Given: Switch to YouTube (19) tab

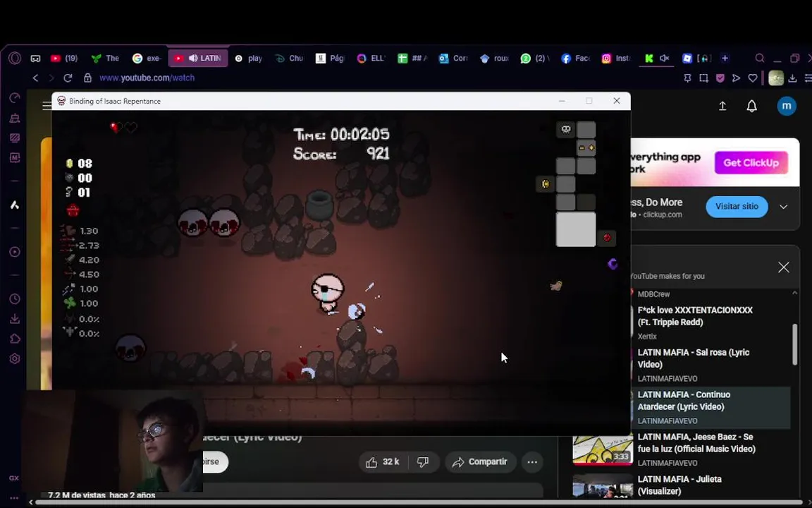Looking at the screenshot, I should pyautogui.click(x=64, y=58).
